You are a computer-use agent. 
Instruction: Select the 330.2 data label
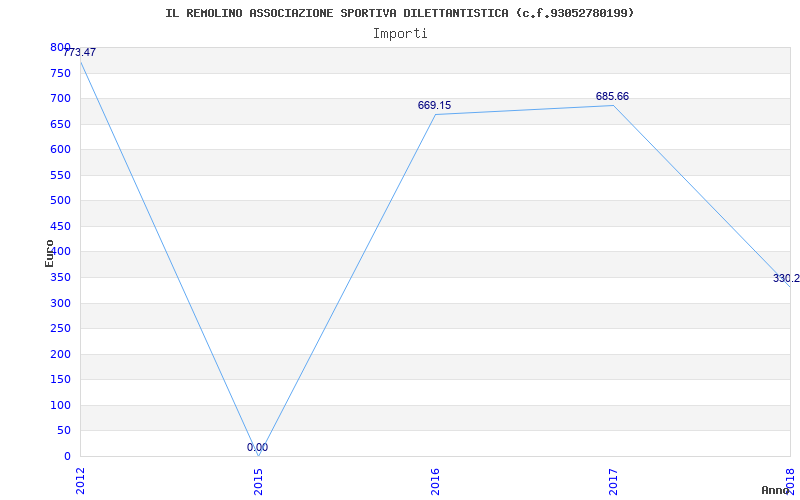click(x=786, y=279)
